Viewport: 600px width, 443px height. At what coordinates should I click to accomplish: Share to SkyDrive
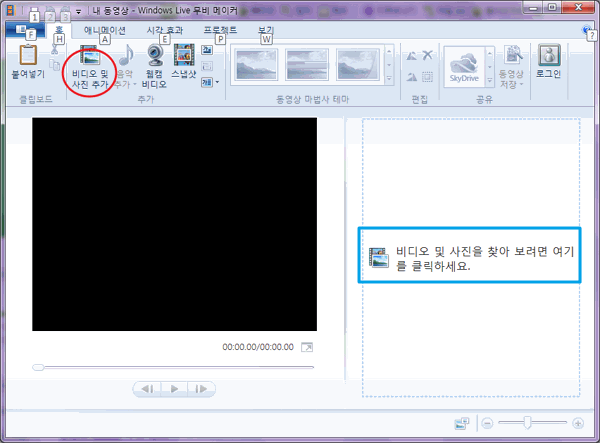pyautogui.click(x=464, y=66)
